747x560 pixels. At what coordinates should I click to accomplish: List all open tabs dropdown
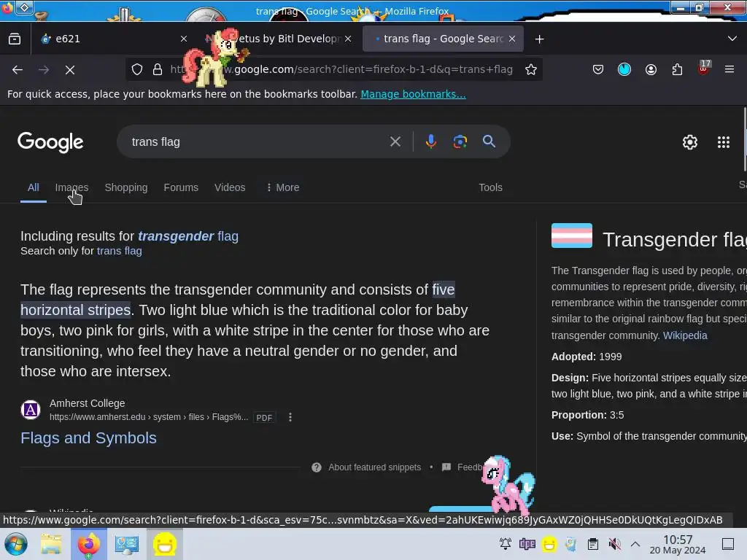(732, 39)
